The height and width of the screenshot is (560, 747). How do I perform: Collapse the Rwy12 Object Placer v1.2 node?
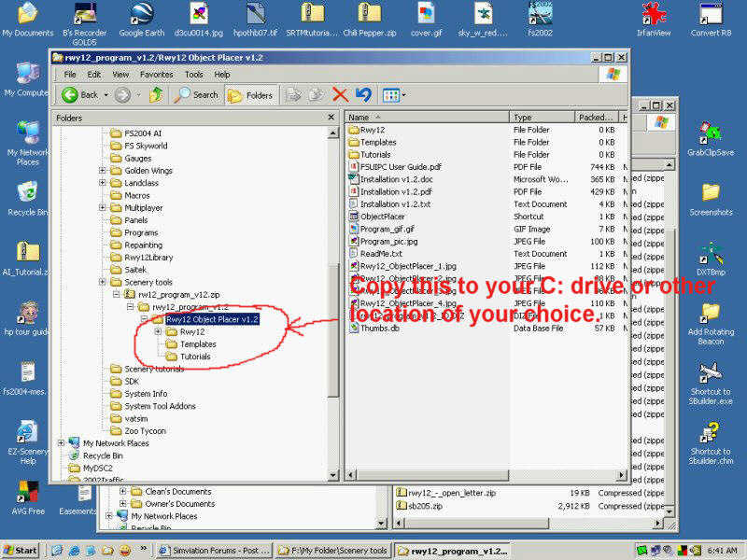point(145,319)
